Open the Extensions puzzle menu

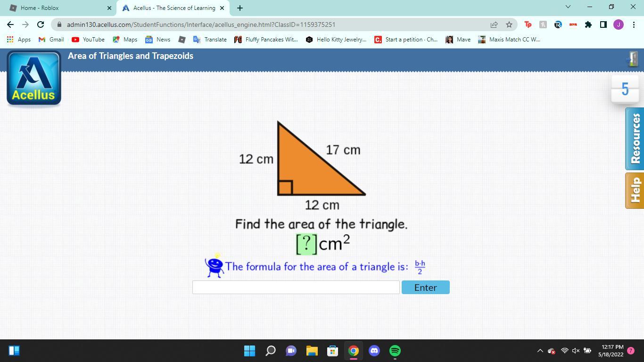pos(588,25)
